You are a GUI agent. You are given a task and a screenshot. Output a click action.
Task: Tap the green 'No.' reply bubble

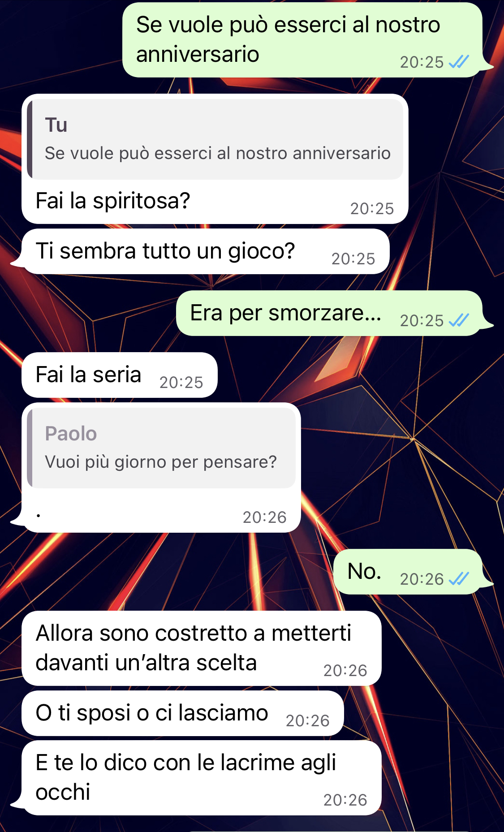(x=408, y=572)
